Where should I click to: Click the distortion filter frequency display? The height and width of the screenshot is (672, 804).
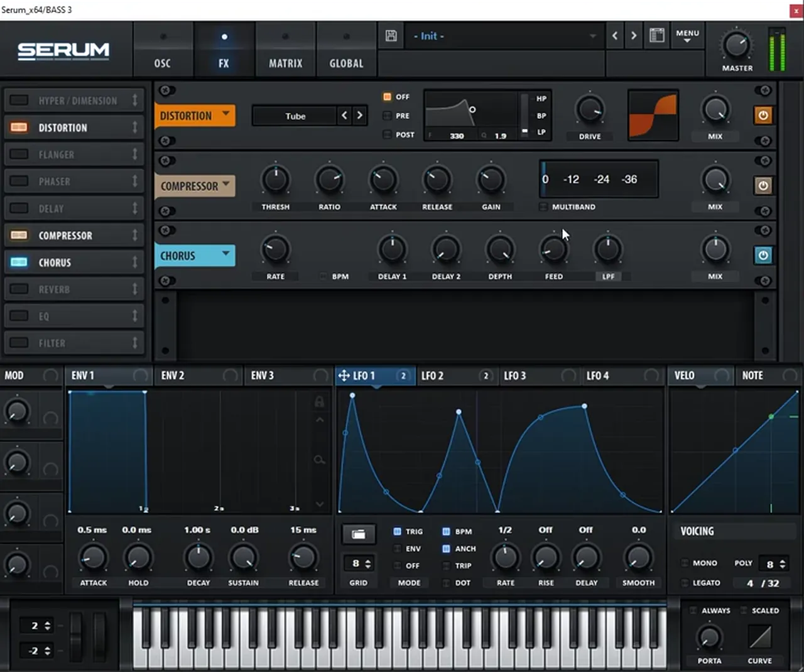(x=457, y=136)
